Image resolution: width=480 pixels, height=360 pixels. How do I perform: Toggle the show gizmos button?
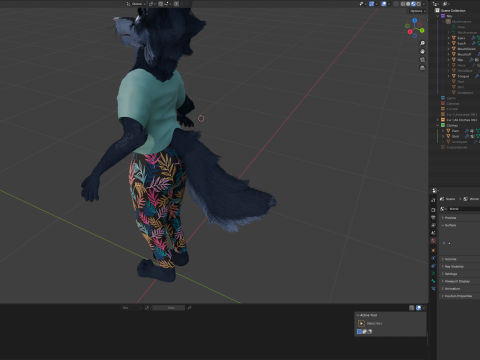click(x=371, y=4)
